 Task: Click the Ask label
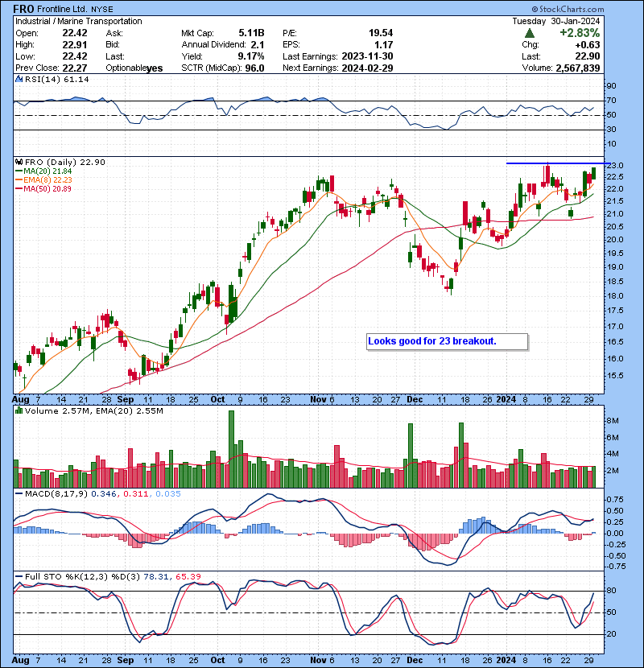(x=114, y=33)
